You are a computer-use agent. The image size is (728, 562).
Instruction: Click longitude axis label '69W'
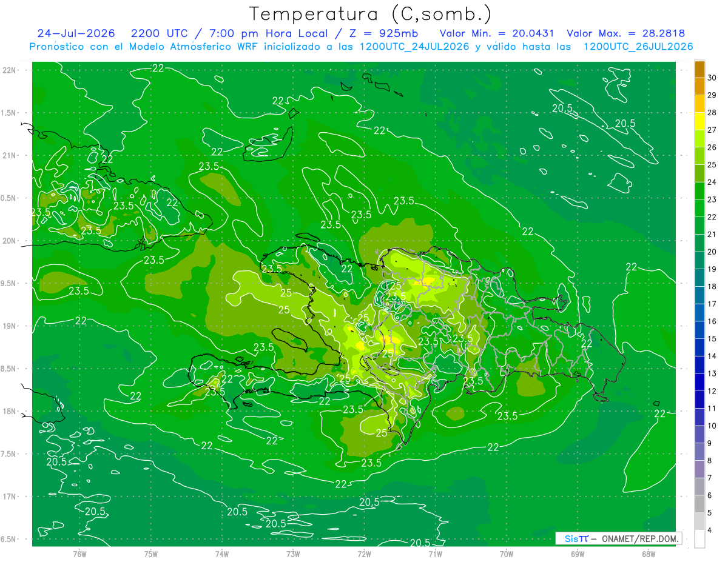[578, 554]
